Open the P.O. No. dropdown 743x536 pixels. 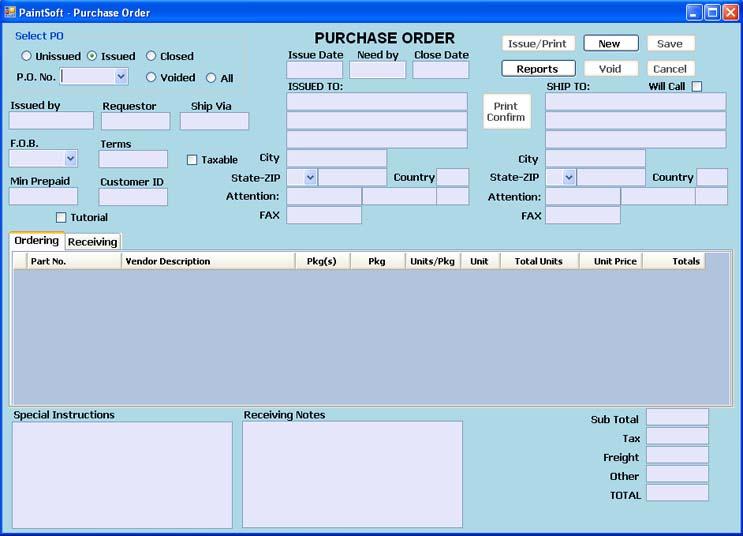tap(121, 76)
